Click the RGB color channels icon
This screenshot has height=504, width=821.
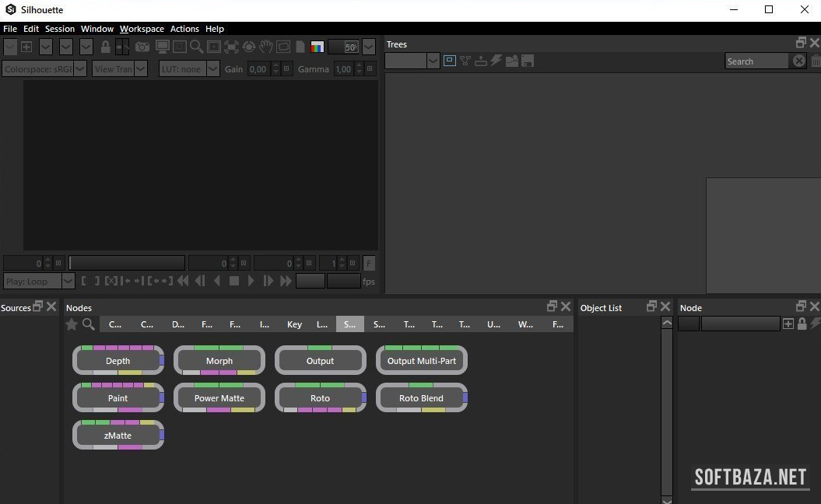click(x=317, y=47)
